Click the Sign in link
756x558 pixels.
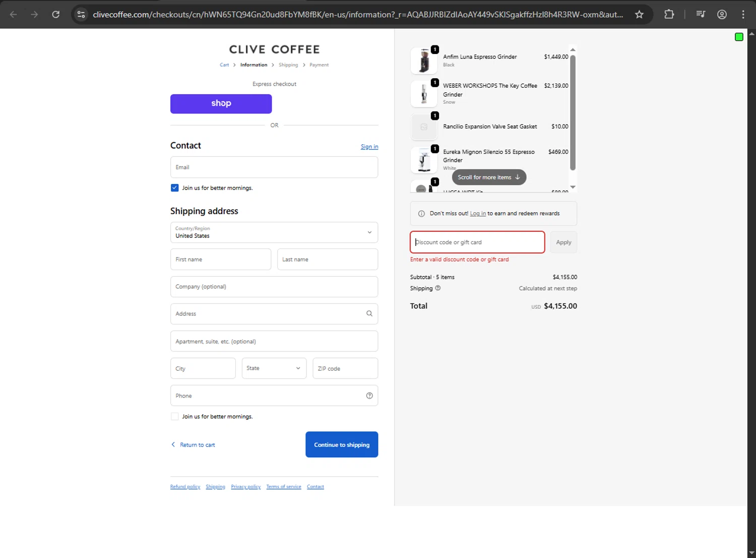click(x=369, y=147)
